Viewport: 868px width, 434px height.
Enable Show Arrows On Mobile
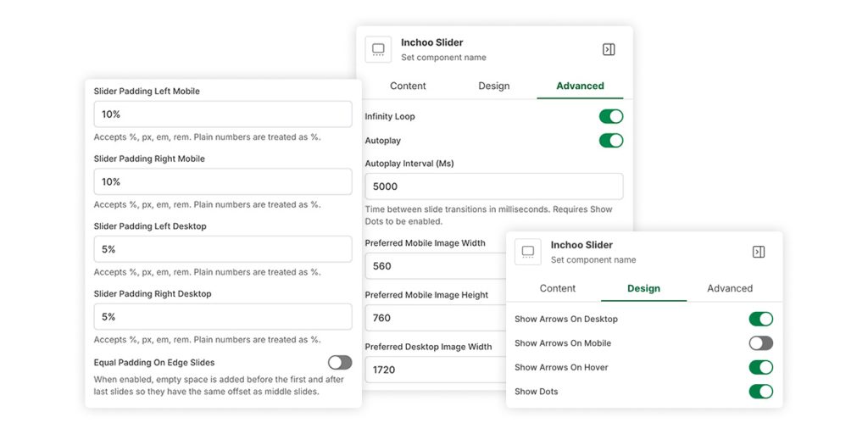(x=760, y=343)
